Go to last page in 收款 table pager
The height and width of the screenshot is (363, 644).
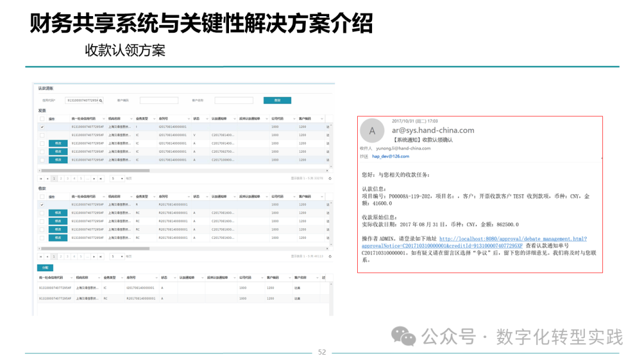(x=101, y=257)
